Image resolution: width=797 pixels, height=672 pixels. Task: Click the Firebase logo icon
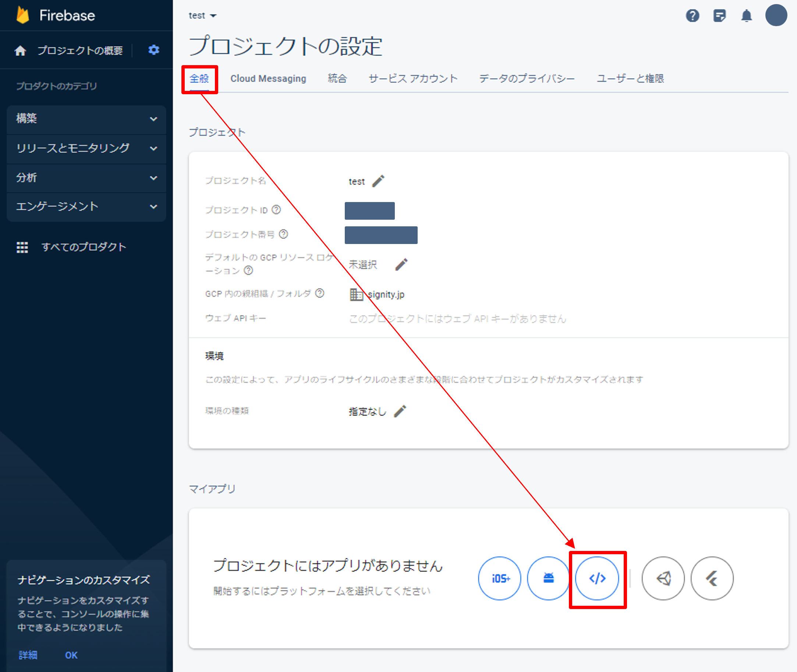pyautogui.click(x=23, y=15)
